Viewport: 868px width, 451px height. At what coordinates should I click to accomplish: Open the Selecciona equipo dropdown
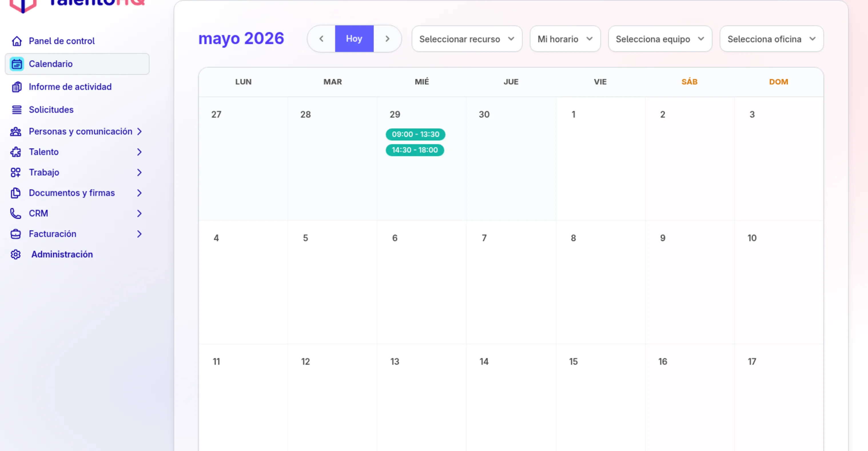click(660, 39)
